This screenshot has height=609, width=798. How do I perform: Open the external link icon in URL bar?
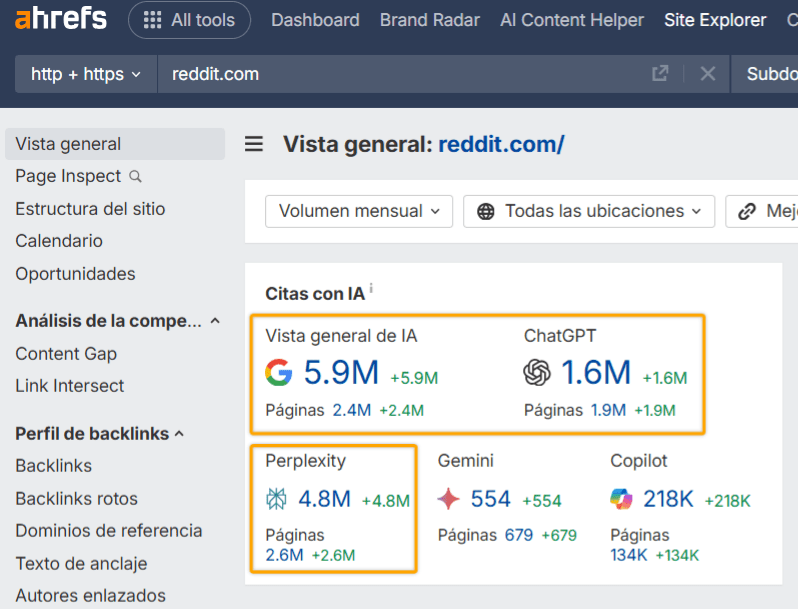(x=660, y=74)
